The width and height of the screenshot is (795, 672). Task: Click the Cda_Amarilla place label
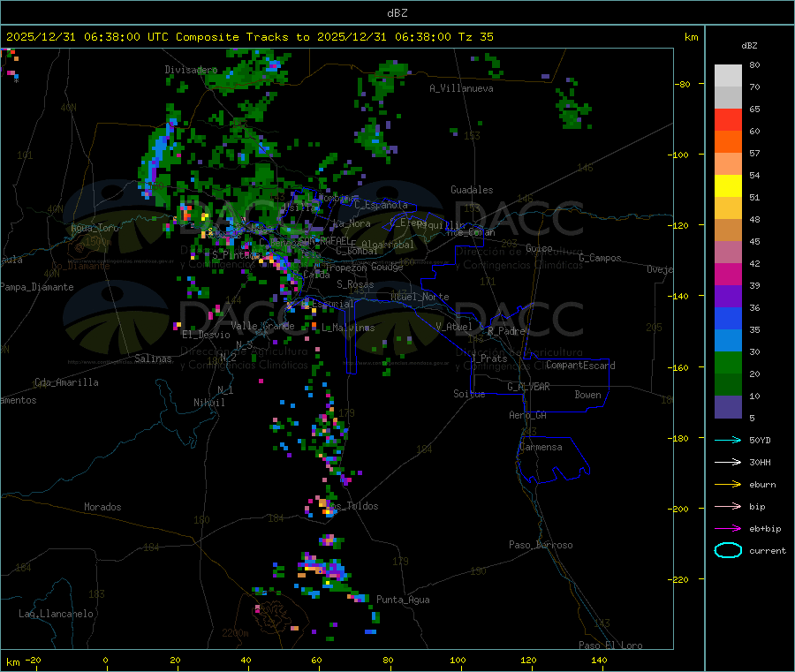(x=66, y=382)
